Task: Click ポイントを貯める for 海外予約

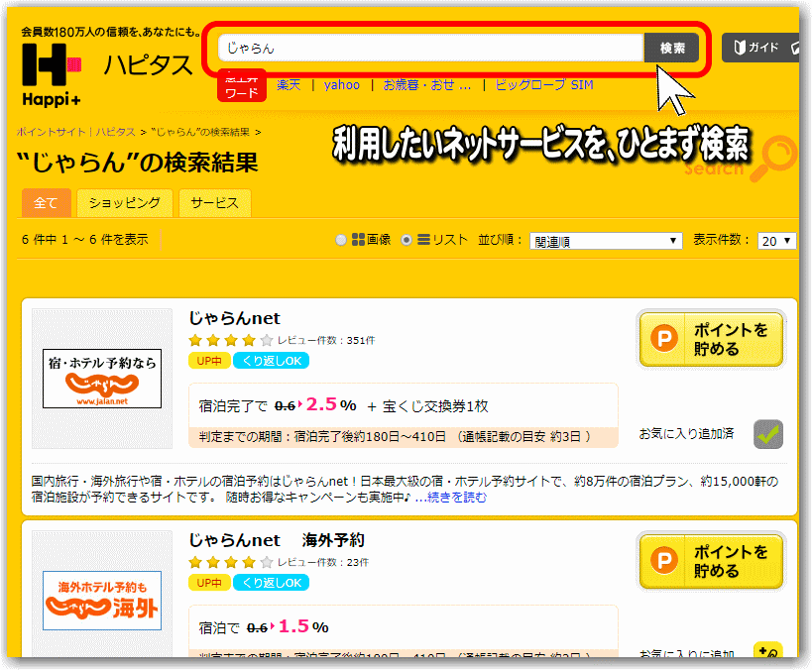Action: 711,561
